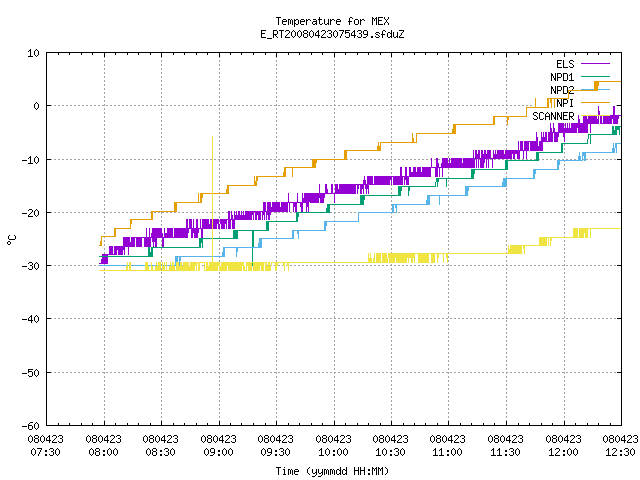This screenshot has height=480, width=640.
Task: Click the green NPD1 legend line sample
Action: click(x=595, y=77)
